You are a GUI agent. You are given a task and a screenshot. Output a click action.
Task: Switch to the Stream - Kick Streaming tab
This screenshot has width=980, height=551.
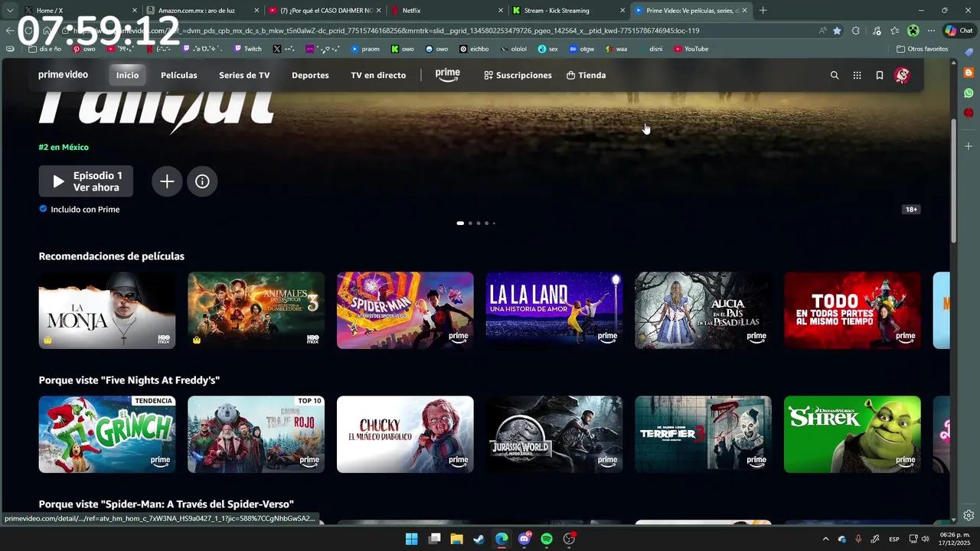click(568, 11)
